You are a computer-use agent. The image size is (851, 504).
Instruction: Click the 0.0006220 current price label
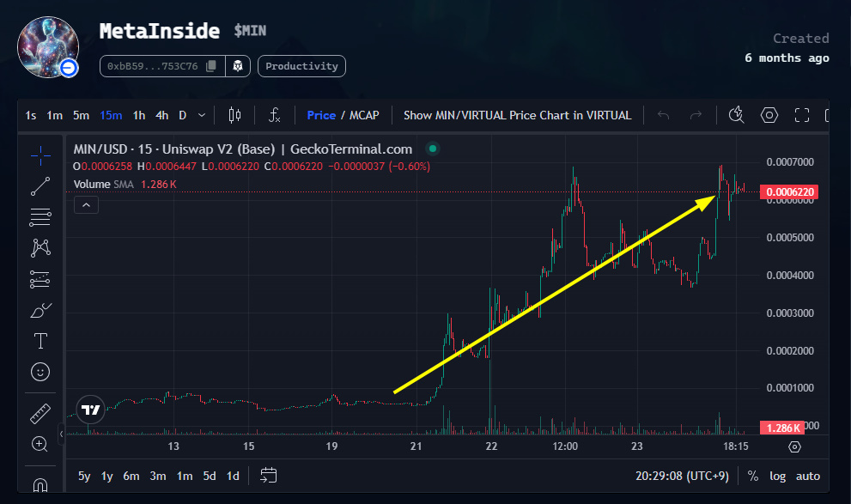point(789,192)
